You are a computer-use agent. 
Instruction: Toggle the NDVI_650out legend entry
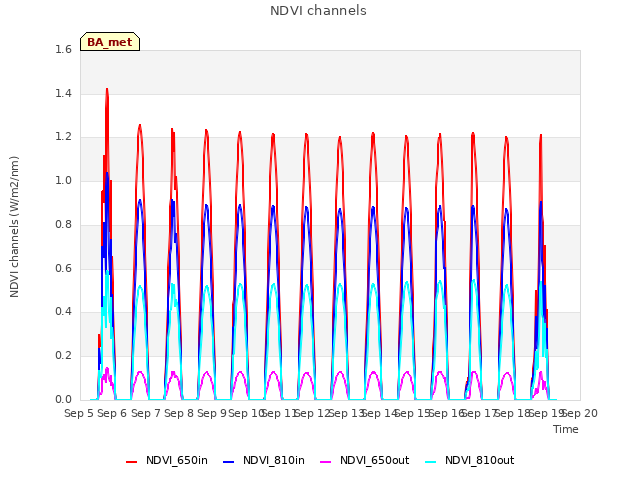(x=364, y=460)
